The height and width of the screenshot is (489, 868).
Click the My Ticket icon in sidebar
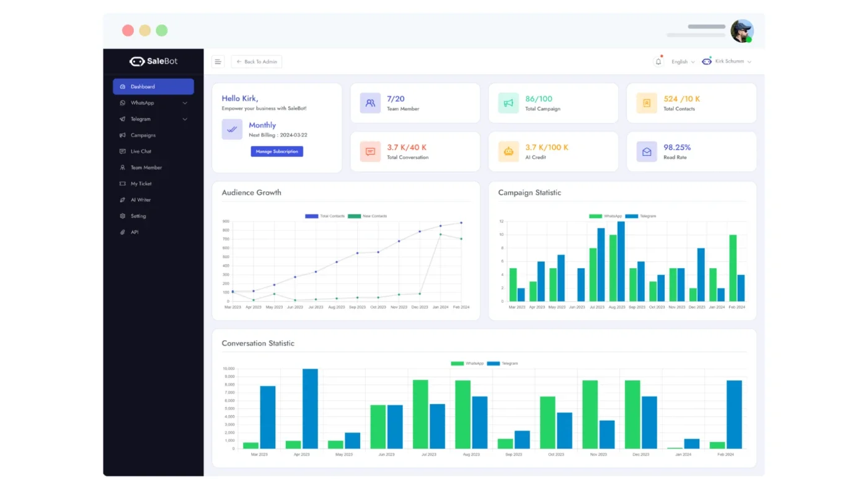[x=123, y=184]
